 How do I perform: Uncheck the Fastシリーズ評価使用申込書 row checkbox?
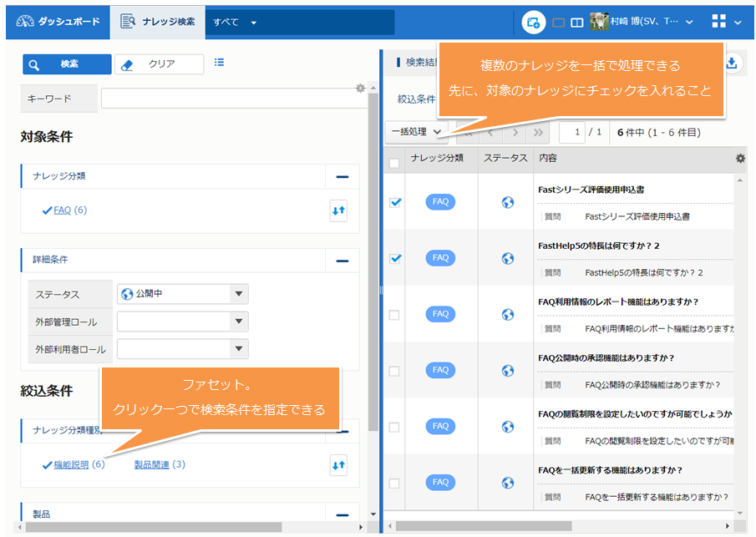[395, 202]
